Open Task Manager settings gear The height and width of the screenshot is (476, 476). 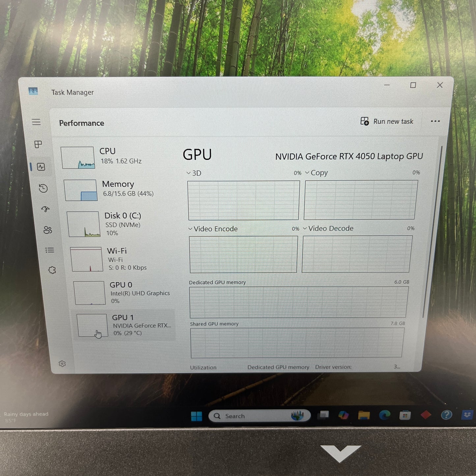point(62,364)
